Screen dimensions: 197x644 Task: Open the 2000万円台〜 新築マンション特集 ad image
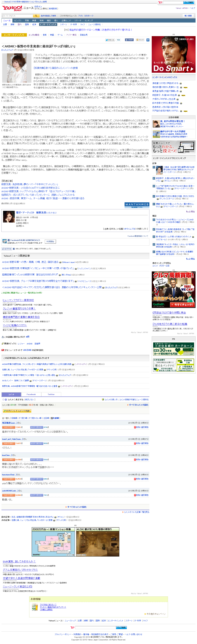(x=53, y=542)
